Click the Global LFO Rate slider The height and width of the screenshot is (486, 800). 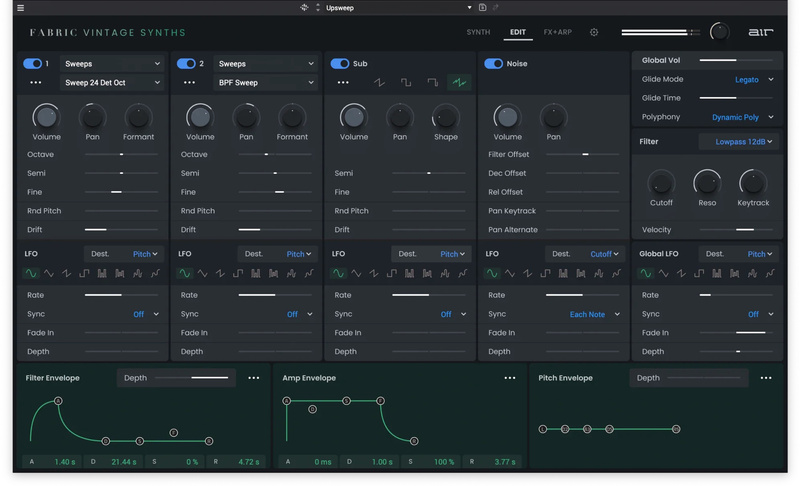736,295
